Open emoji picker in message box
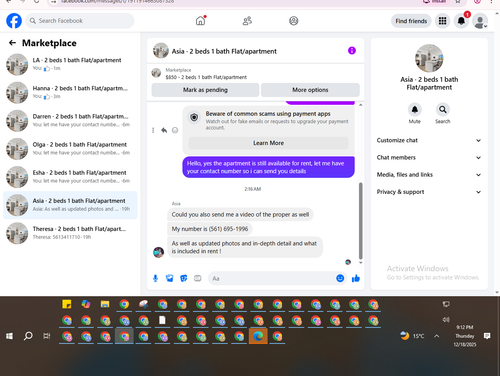 click(x=340, y=278)
